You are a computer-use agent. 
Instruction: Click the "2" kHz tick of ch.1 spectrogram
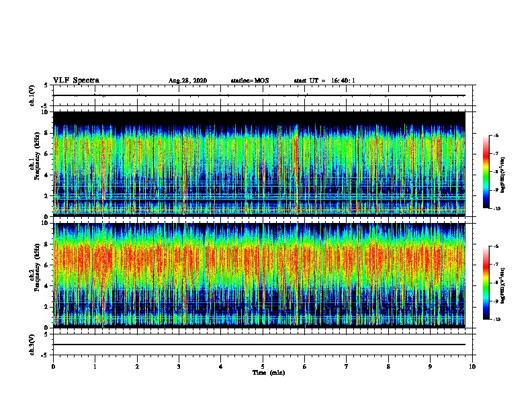point(46,196)
